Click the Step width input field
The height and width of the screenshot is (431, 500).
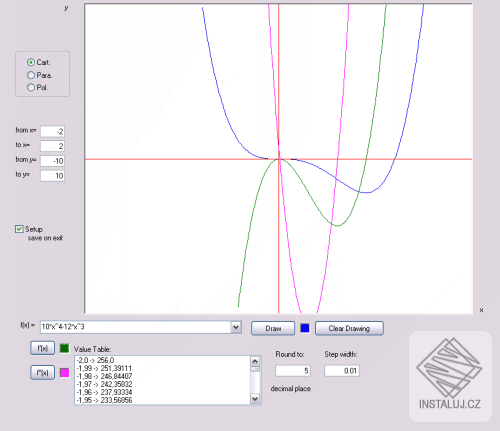click(342, 371)
